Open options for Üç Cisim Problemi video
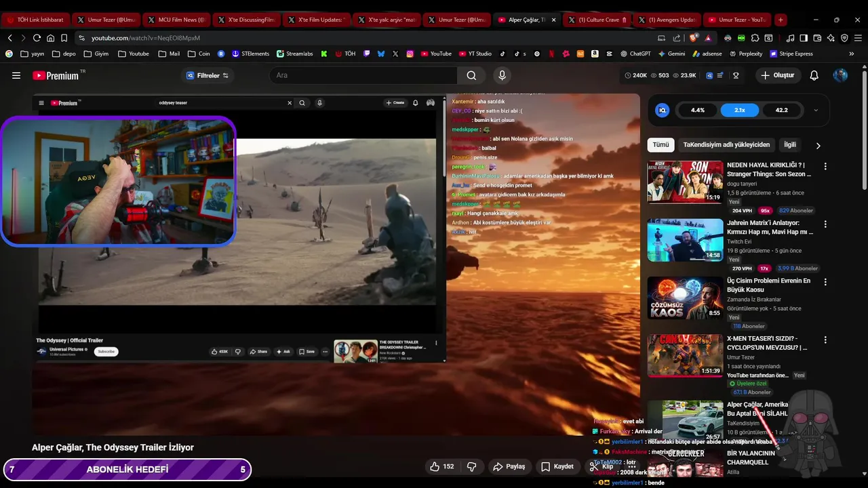This screenshot has width=868, height=488. tap(825, 282)
